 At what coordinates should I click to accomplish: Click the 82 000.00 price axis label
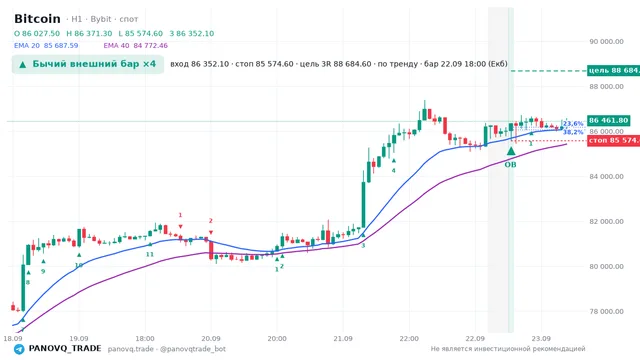pos(606,221)
